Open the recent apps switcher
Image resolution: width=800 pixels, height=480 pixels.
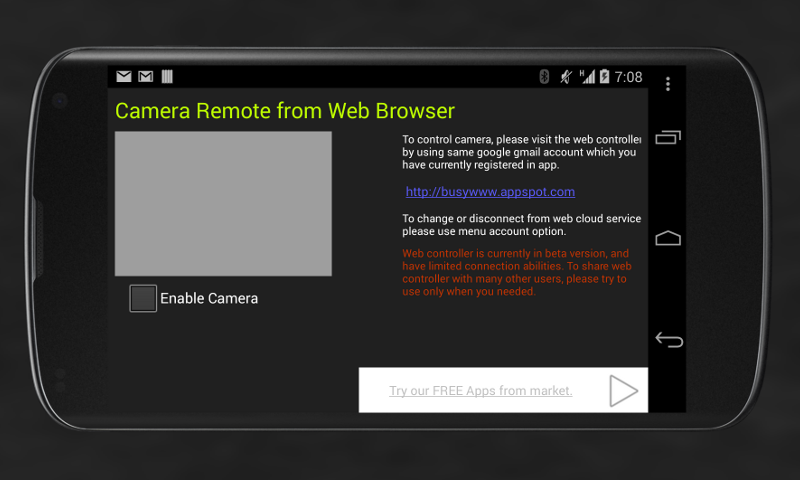coord(668,137)
